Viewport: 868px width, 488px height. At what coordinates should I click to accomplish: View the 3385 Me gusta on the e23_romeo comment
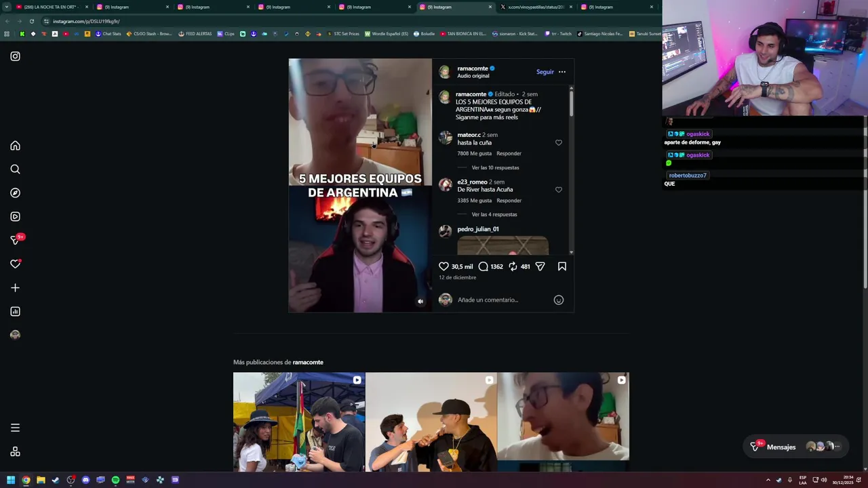click(x=474, y=201)
